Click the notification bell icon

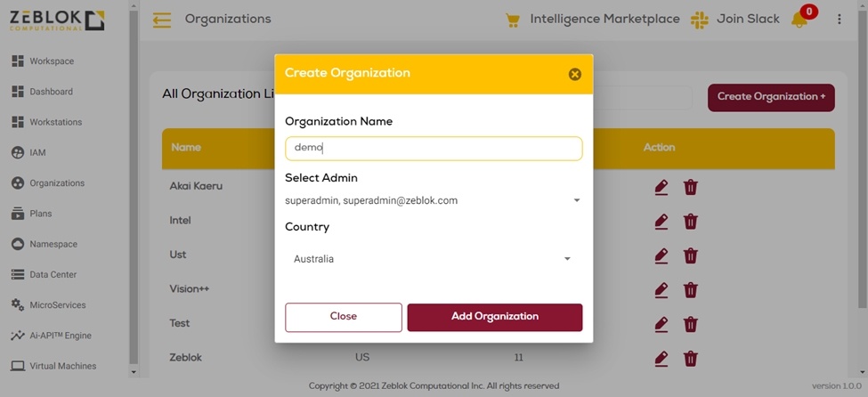point(799,20)
